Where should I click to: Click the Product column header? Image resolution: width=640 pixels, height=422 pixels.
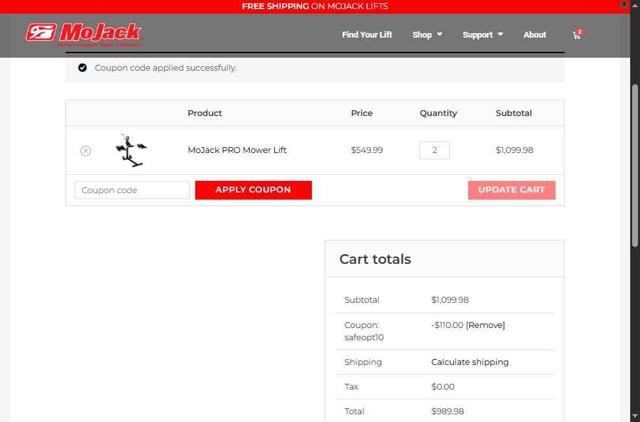coord(204,113)
